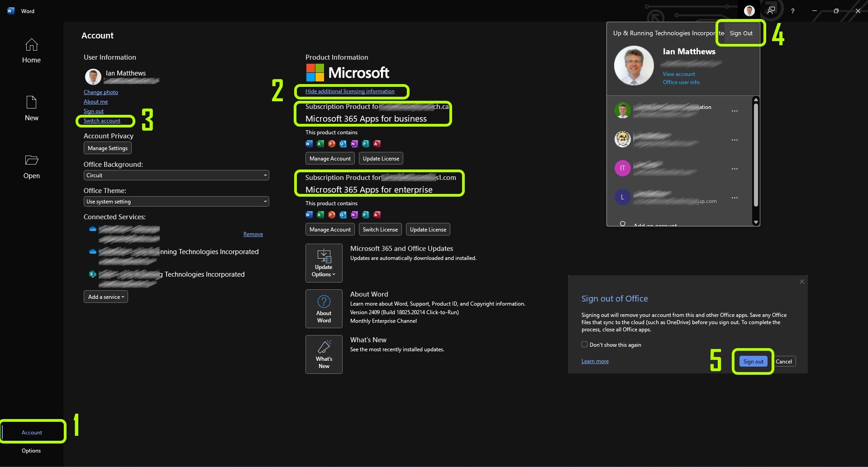The width and height of the screenshot is (868, 467).
Task: Expand the Office Theme dropdown
Action: (176, 202)
